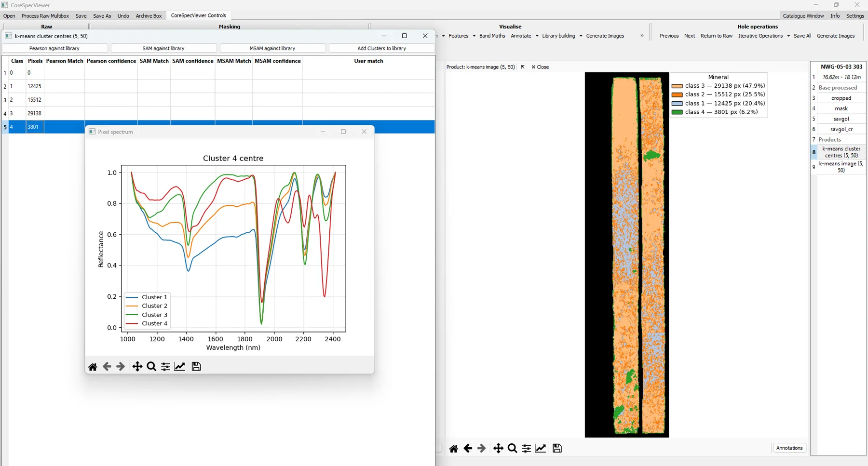Click the Pearson against library button

tap(54, 48)
